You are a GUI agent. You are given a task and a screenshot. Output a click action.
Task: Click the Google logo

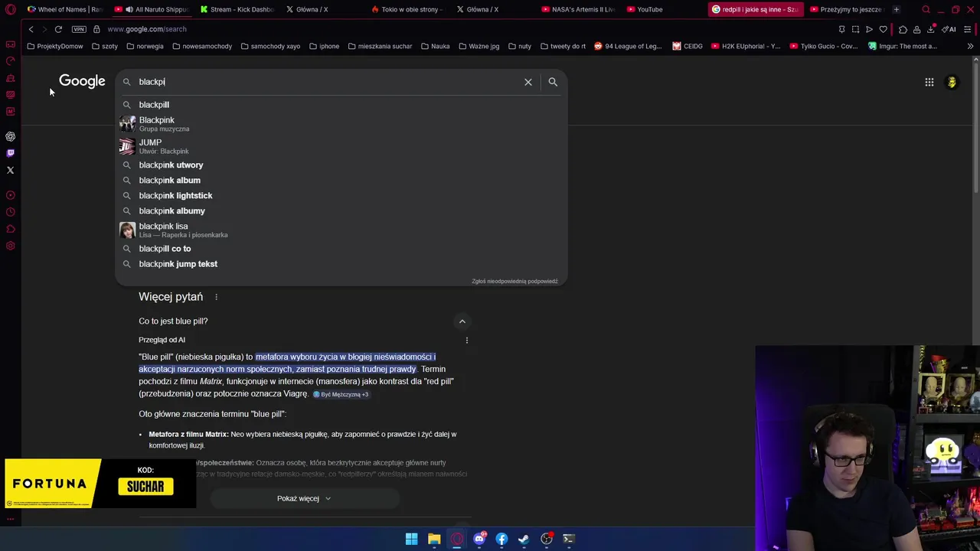[82, 82]
